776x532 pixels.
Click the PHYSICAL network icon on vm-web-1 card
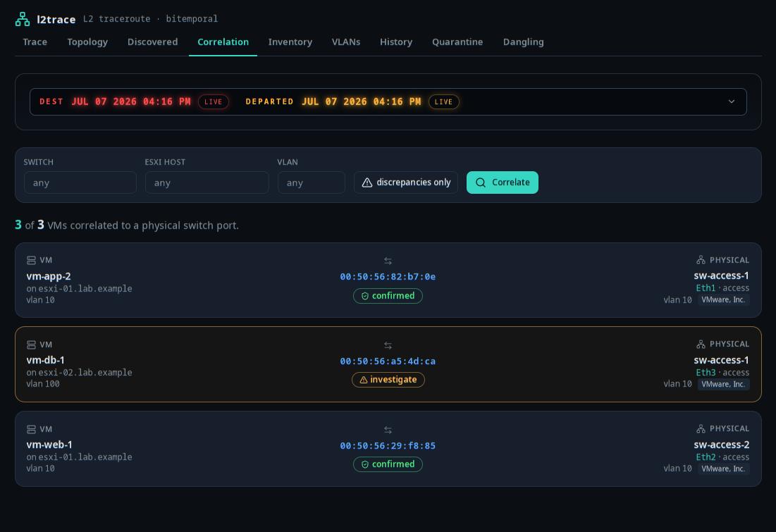pos(701,428)
